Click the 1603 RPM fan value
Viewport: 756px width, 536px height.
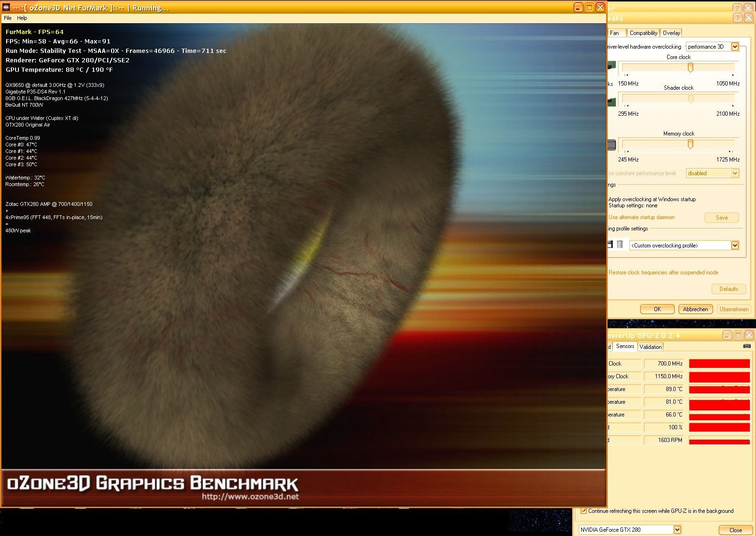(664, 440)
